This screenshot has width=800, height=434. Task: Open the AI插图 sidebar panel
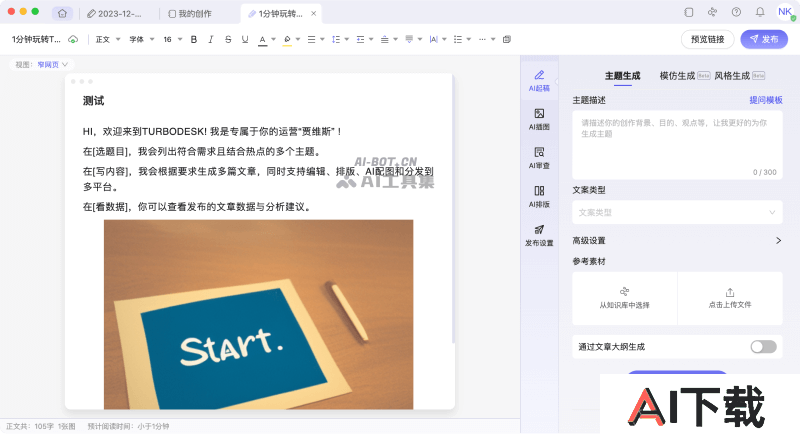click(539, 119)
